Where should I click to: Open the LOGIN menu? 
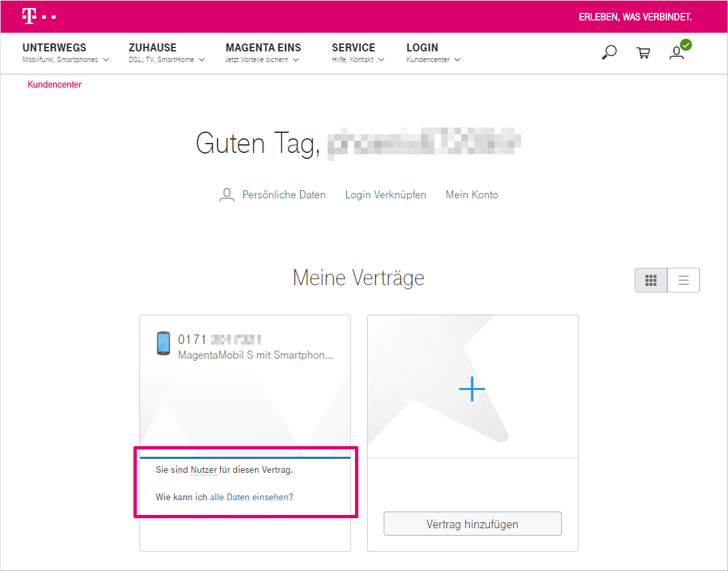[422, 47]
